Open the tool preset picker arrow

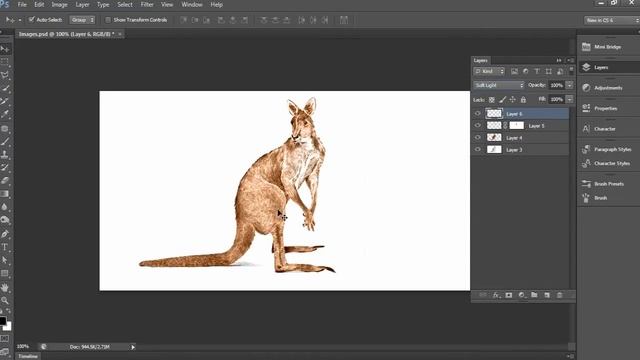click(20, 20)
